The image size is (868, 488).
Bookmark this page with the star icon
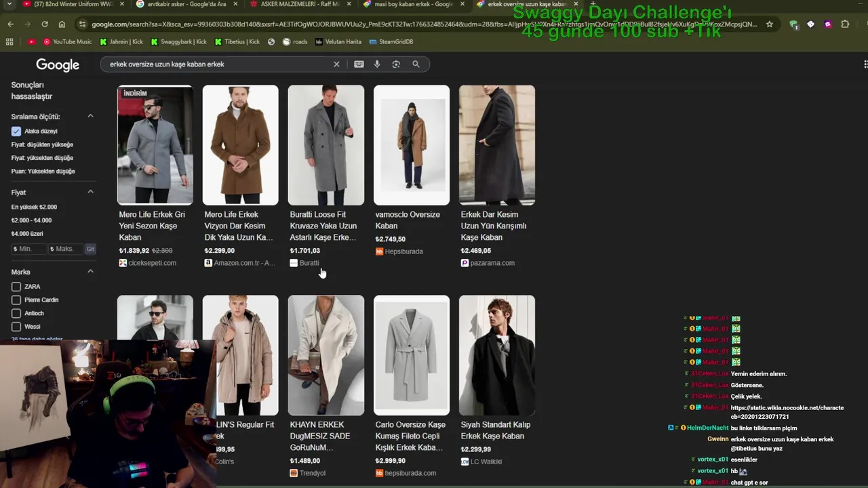[769, 24]
